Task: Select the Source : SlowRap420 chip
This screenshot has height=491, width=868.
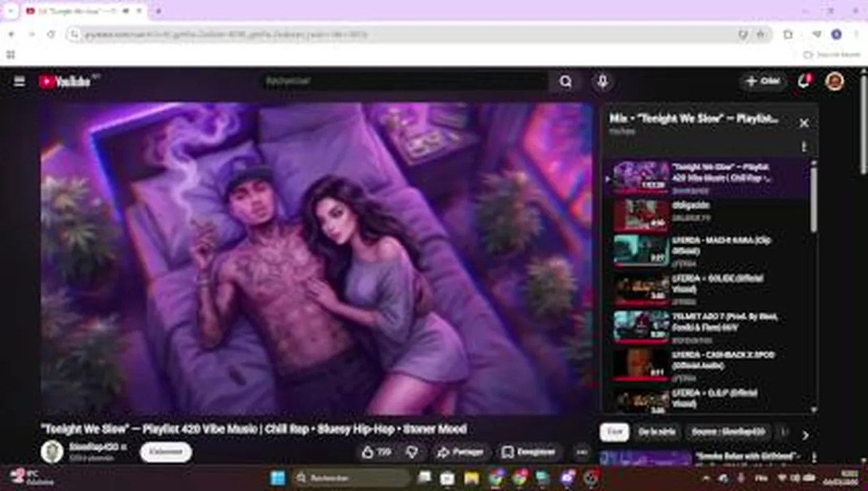Action: tap(727, 432)
